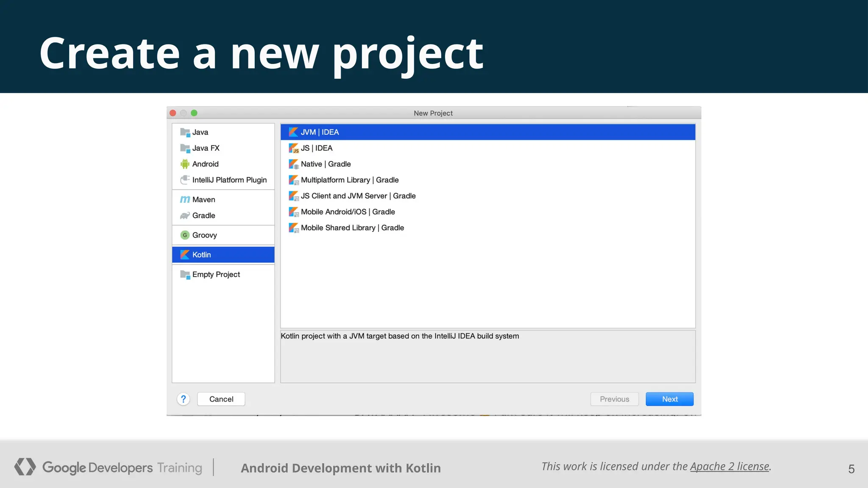Choose Android in the project list
The height and width of the screenshot is (488, 868).
pos(223,164)
